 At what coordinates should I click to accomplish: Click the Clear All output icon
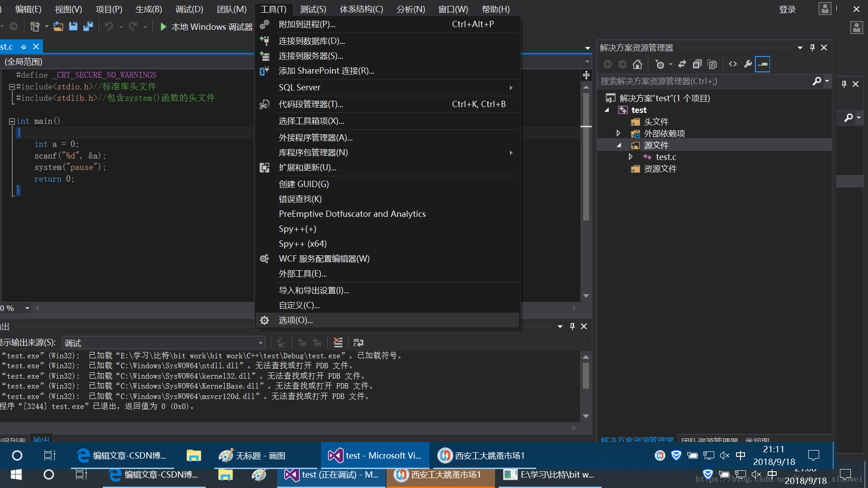click(338, 343)
